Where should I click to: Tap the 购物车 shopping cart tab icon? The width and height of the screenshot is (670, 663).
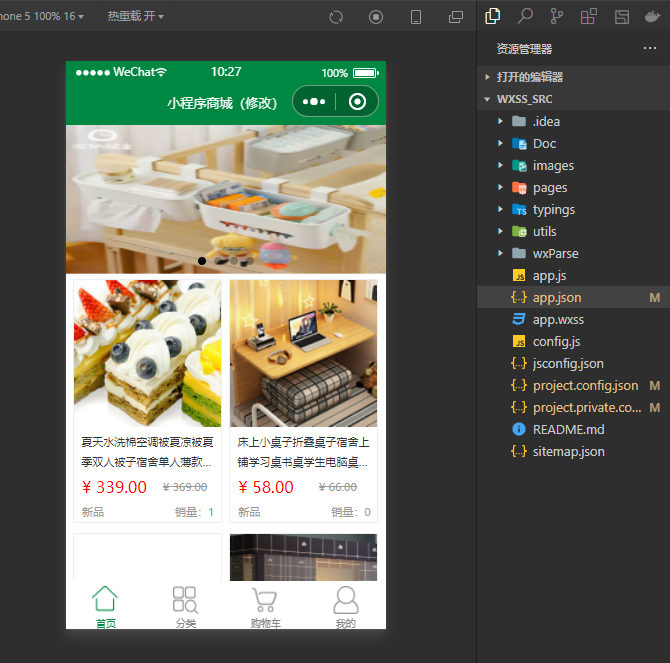pyautogui.click(x=265, y=599)
